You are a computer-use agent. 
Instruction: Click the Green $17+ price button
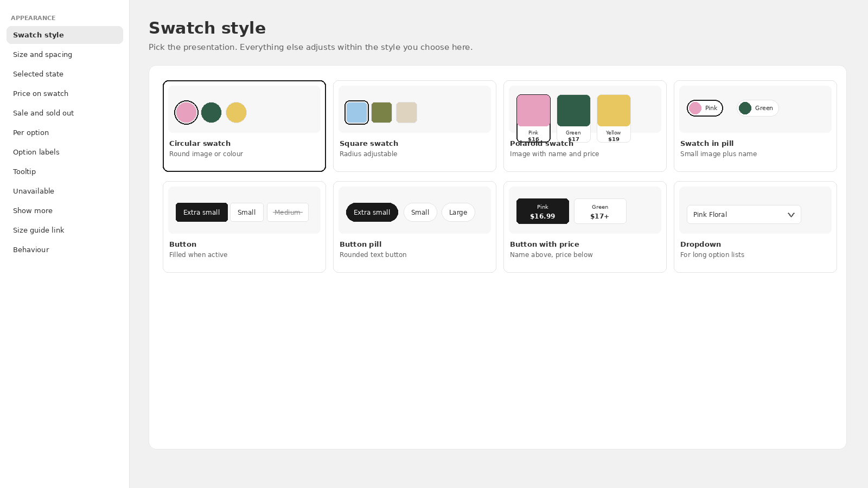(x=600, y=211)
